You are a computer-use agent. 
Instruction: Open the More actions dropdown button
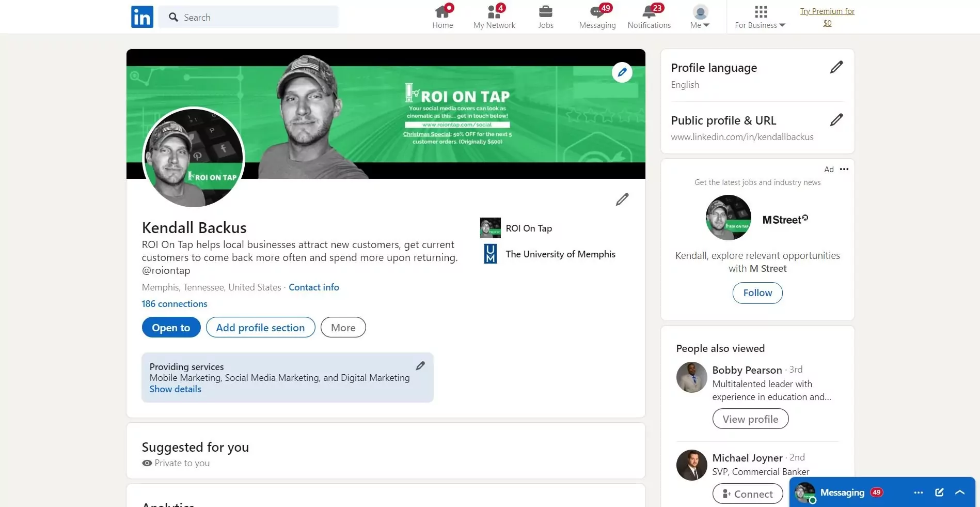[343, 328]
